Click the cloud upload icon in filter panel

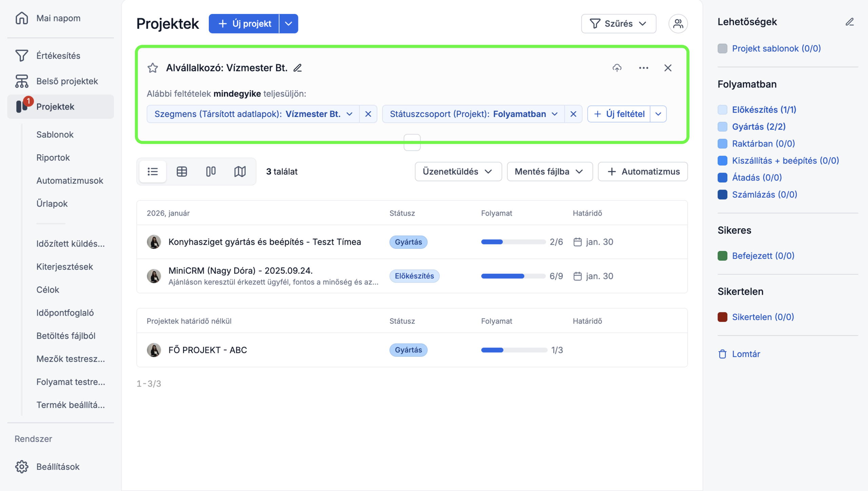pyautogui.click(x=617, y=68)
